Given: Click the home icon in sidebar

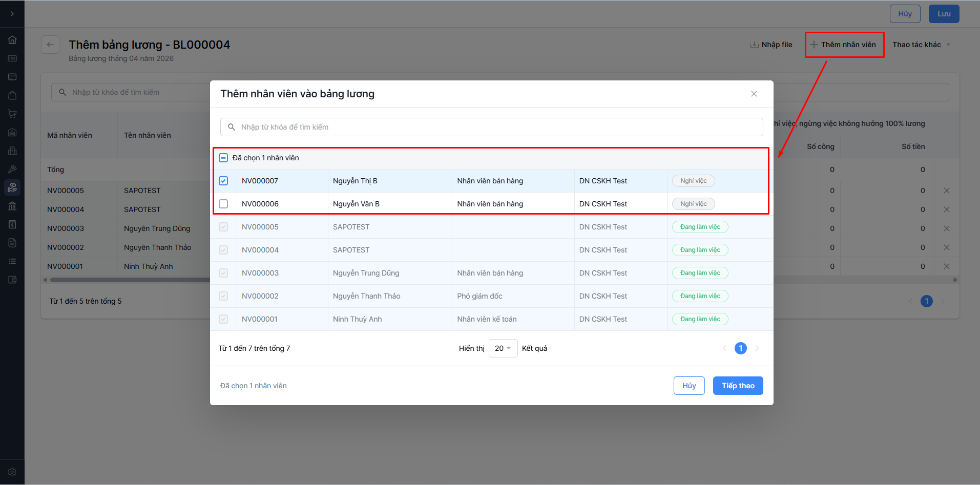Looking at the screenshot, I should (12, 40).
